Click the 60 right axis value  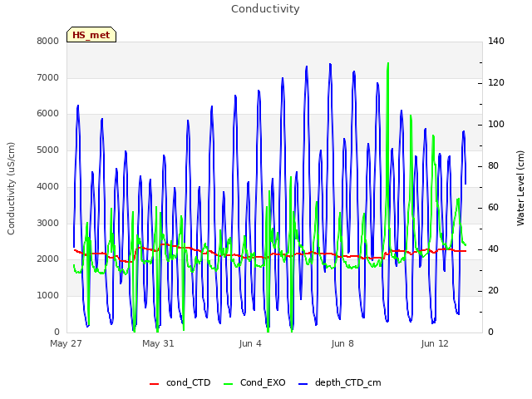coord(493,208)
